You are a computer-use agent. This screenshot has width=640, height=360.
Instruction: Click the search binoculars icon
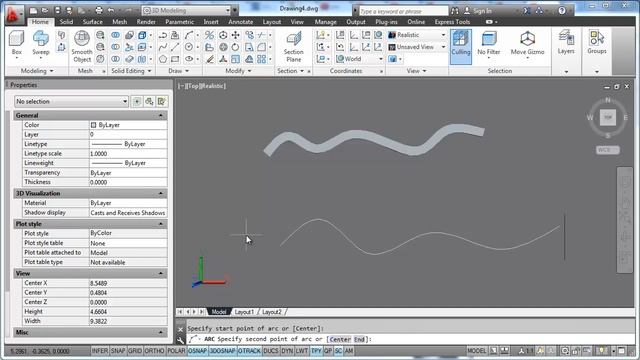[455, 11]
